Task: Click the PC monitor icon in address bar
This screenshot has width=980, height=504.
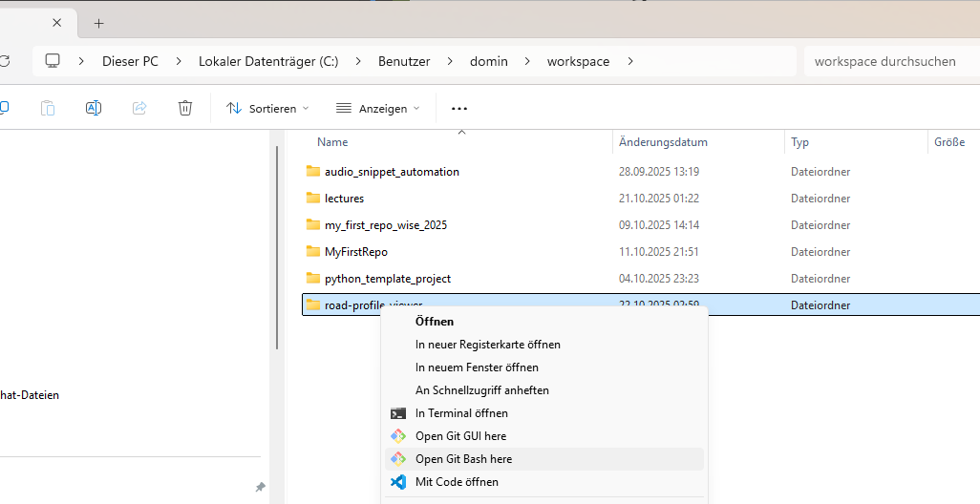Action: point(53,60)
